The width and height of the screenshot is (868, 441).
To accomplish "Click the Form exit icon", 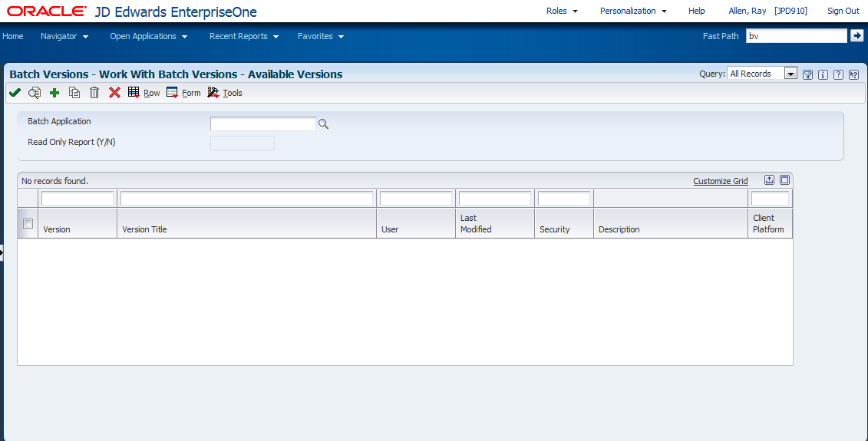I will pyautogui.click(x=172, y=92).
